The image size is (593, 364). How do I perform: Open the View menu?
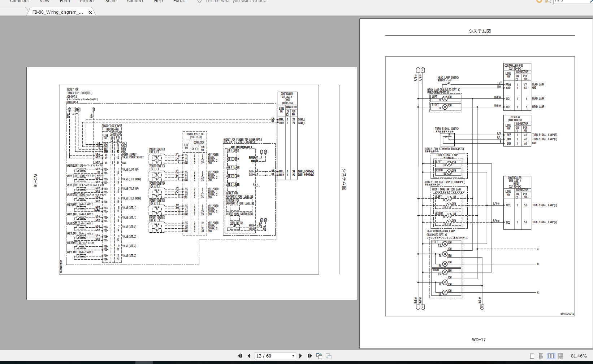(x=44, y=1)
